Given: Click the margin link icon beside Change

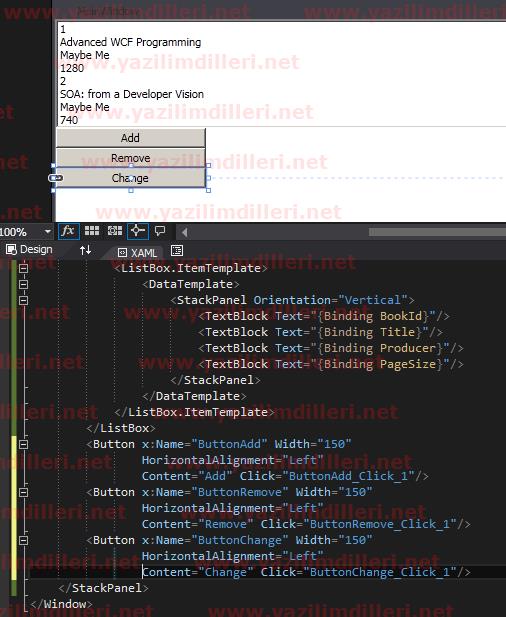Looking at the screenshot, I should (55, 178).
